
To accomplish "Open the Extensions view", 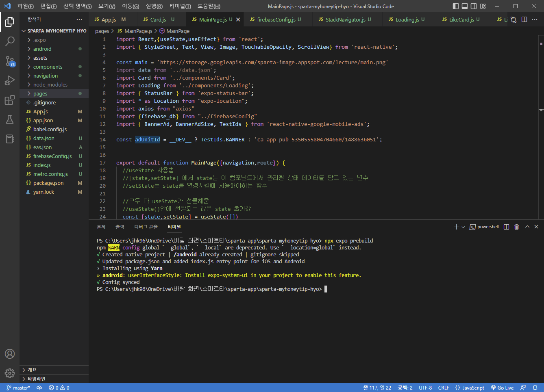I will 10,100.
